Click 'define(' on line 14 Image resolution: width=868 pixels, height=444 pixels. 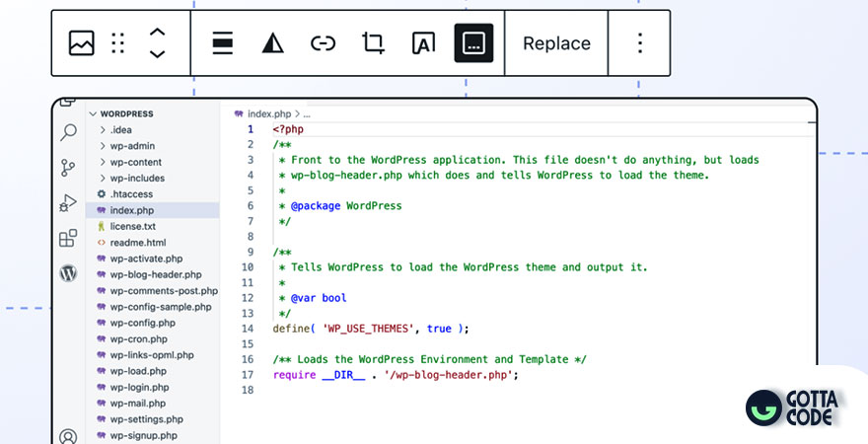(294, 329)
